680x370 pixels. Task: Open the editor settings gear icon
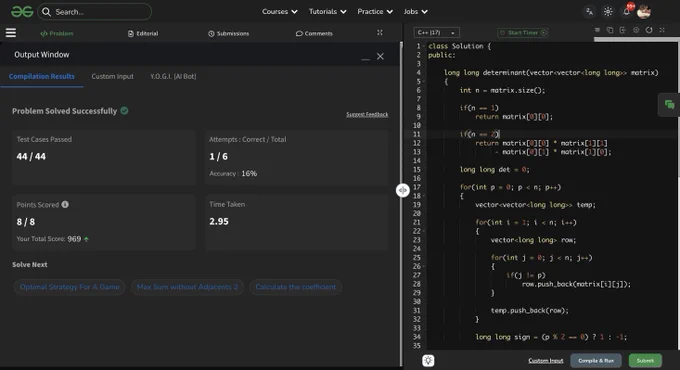point(636,30)
